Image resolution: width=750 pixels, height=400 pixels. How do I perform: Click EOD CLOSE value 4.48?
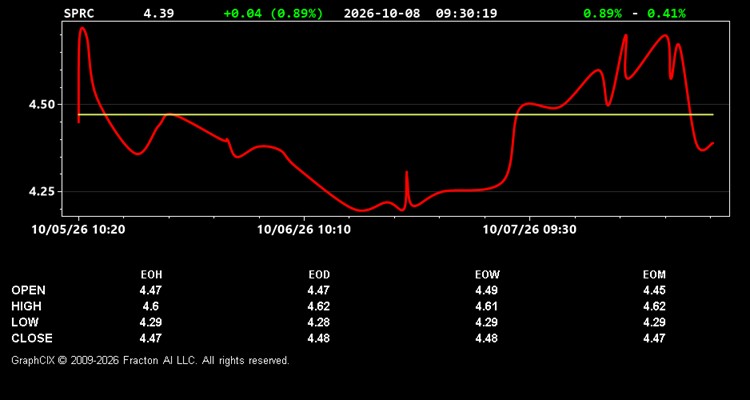[x=319, y=338]
